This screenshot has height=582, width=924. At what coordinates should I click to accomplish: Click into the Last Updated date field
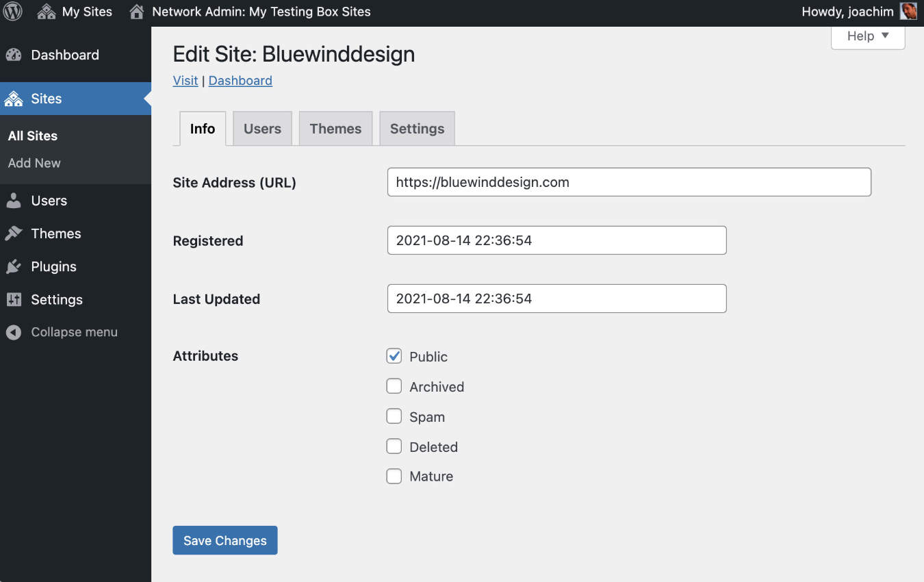coord(556,299)
